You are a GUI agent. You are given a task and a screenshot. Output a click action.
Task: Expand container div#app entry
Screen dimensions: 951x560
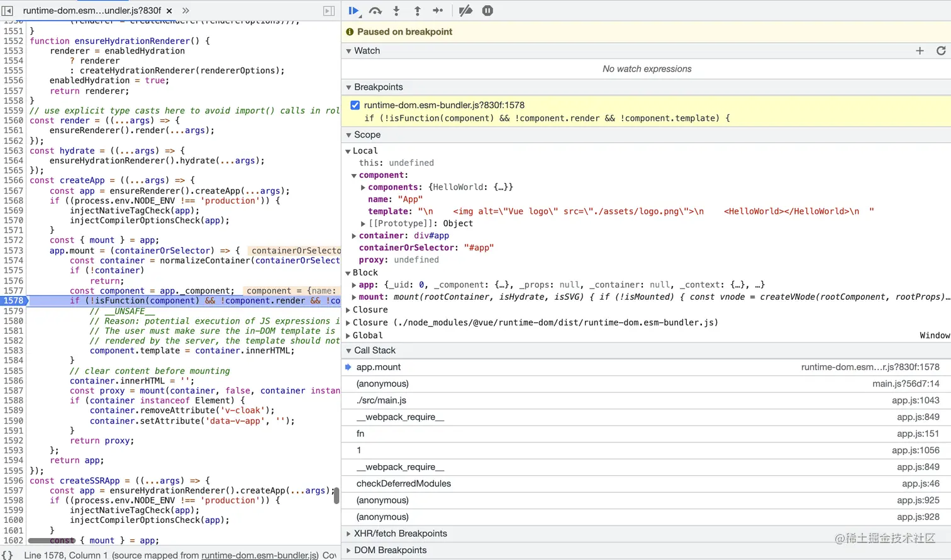(354, 236)
